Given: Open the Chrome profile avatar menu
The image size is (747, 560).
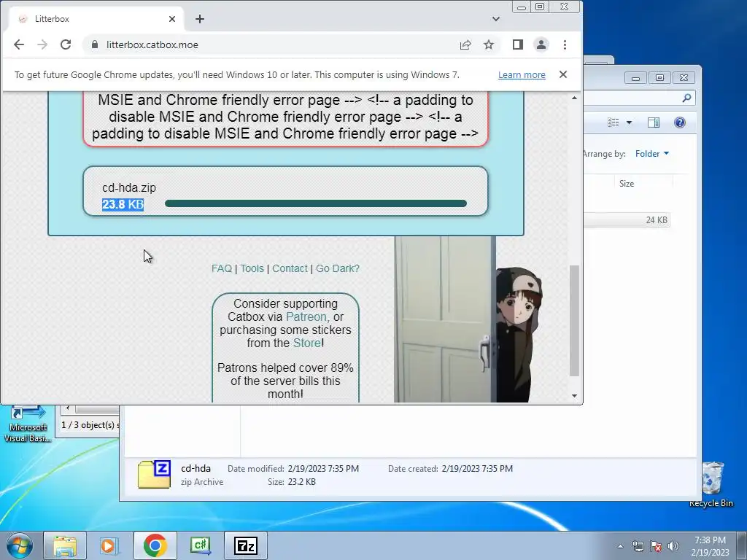Looking at the screenshot, I should tap(541, 44).
